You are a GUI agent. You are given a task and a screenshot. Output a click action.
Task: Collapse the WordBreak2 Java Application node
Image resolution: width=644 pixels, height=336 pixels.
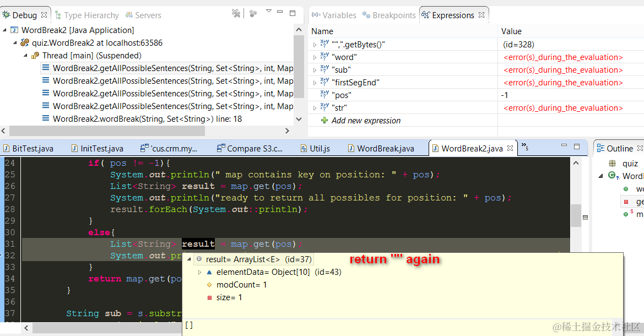point(4,30)
